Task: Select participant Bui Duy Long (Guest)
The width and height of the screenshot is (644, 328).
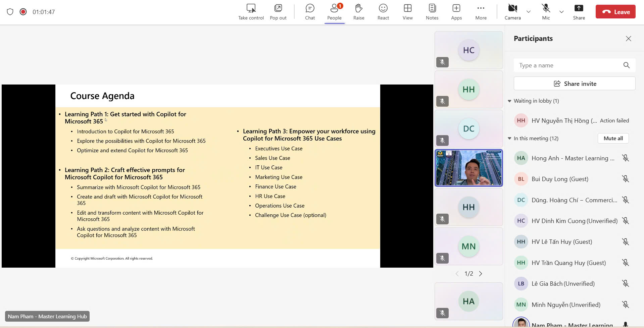Action: coord(560,179)
